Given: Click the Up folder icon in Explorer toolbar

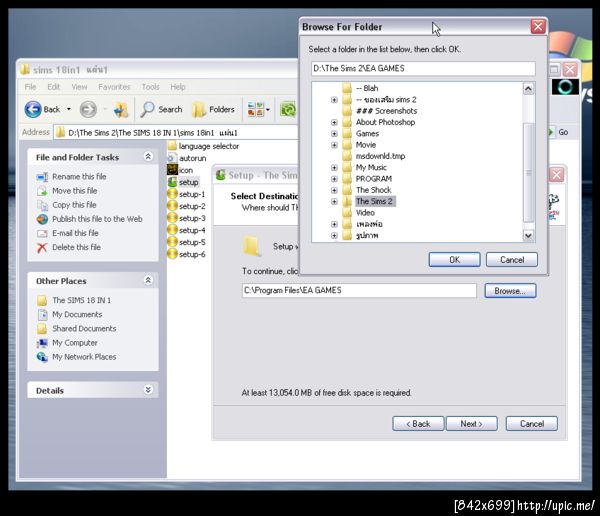Looking at the screenshot, I should coord(121,110).
